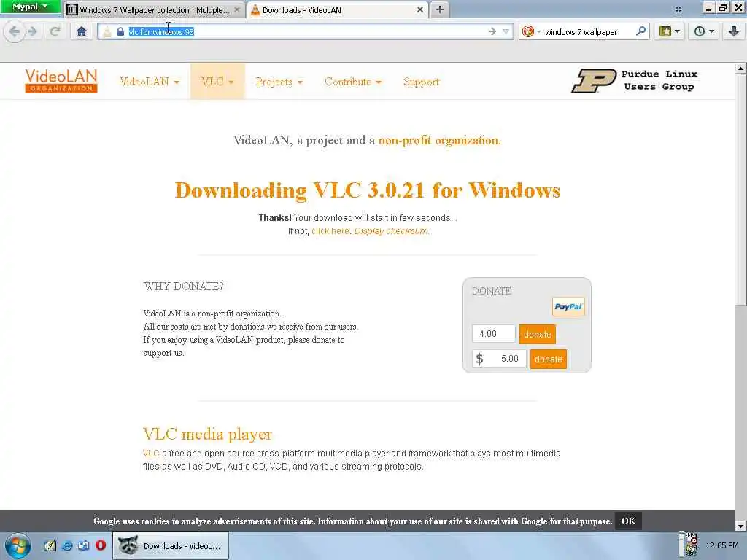Image resolution: width=747 pixels, height=560 pixels.
Task: Click the notepad quick launch icon
Action: click(x=50, y=545)
